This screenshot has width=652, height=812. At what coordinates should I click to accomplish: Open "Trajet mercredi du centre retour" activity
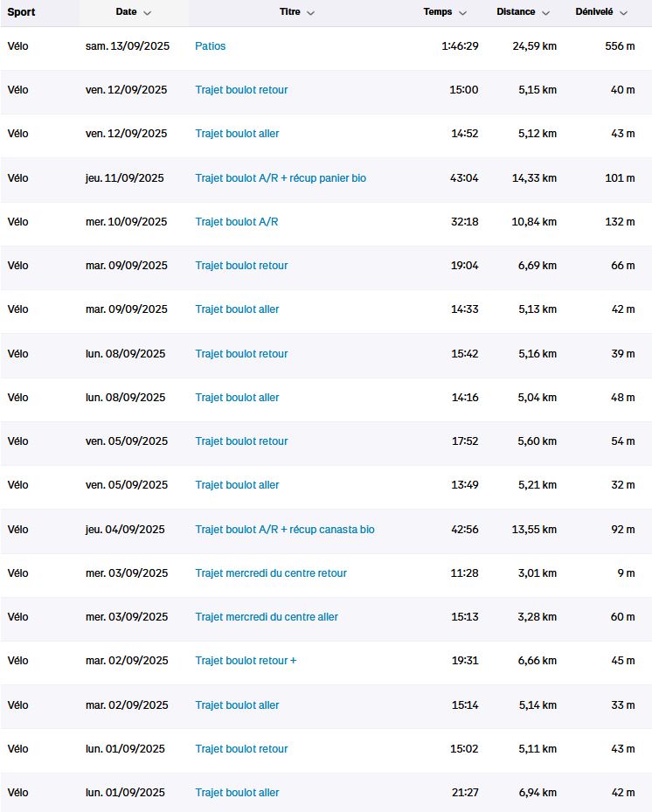(x=271, y=573)
